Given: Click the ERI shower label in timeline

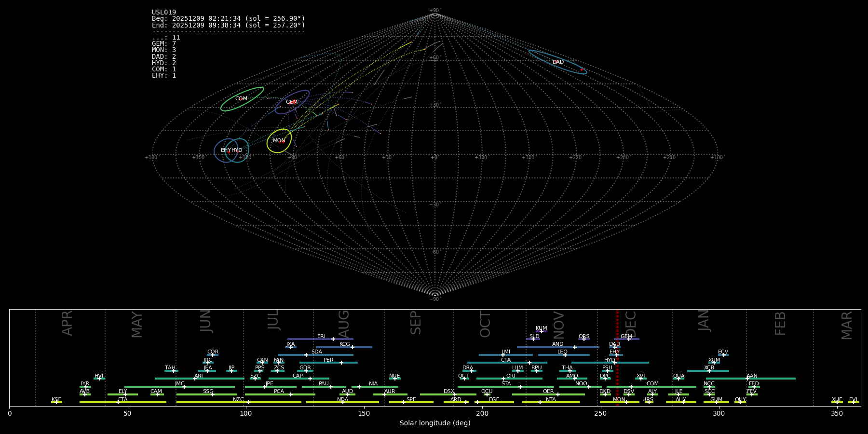Looking at the screenshot, I should pyautogui.click(x=321, y=337).
